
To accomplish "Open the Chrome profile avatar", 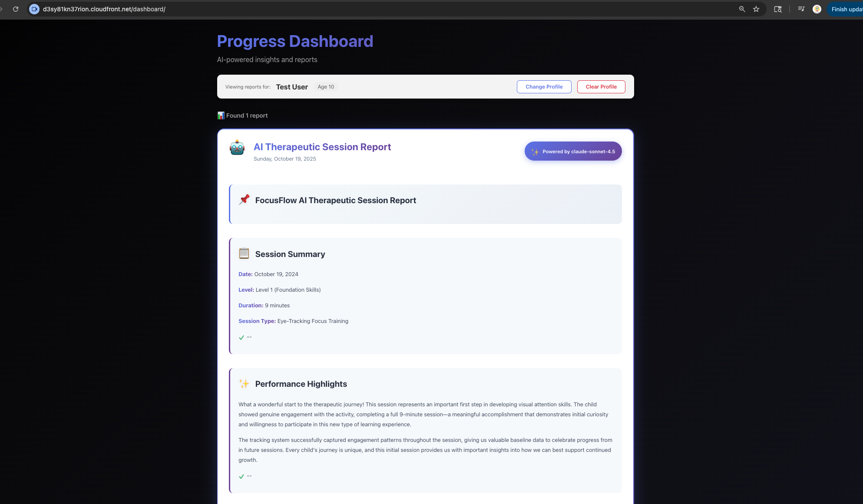I will [x=817, y=9].
